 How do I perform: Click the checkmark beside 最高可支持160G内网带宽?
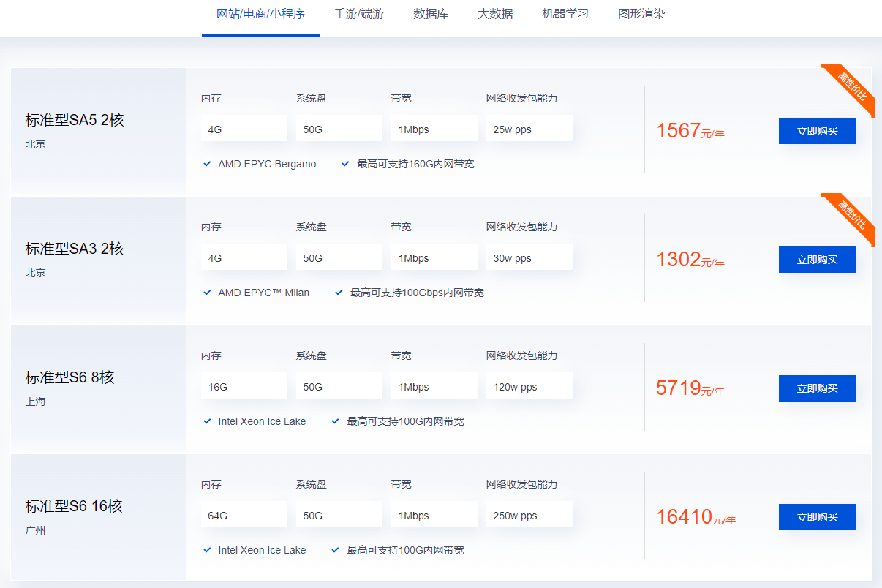(346, 164)
